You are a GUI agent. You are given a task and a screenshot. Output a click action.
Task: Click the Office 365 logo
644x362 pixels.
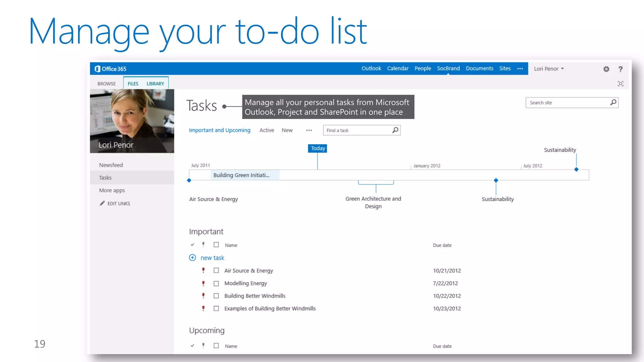click(x=110, y=69)
